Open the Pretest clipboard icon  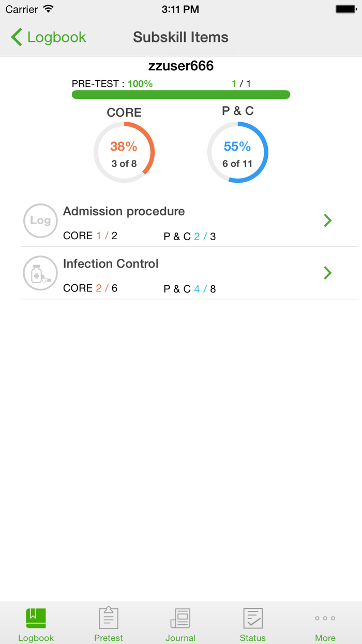[109, 618]
